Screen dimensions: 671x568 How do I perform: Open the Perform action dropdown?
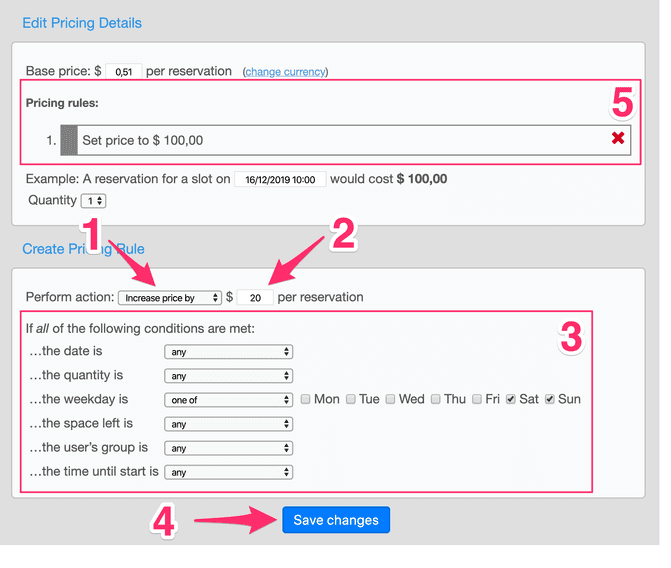(170, 297)
